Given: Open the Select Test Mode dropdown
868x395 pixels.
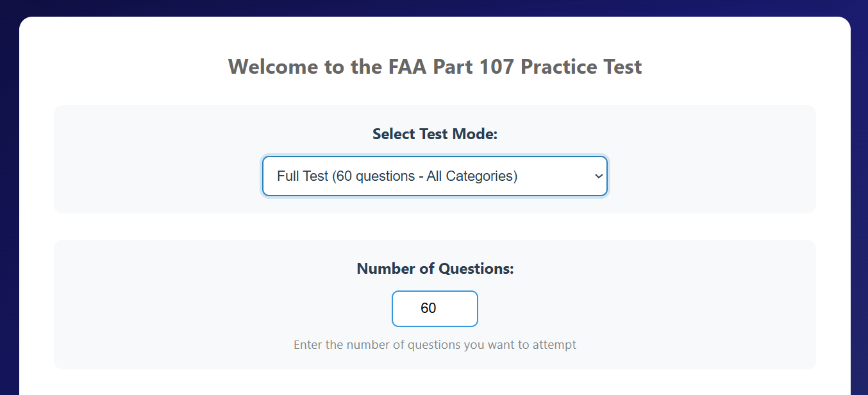Looking at the screenshot, I should 434,176.
